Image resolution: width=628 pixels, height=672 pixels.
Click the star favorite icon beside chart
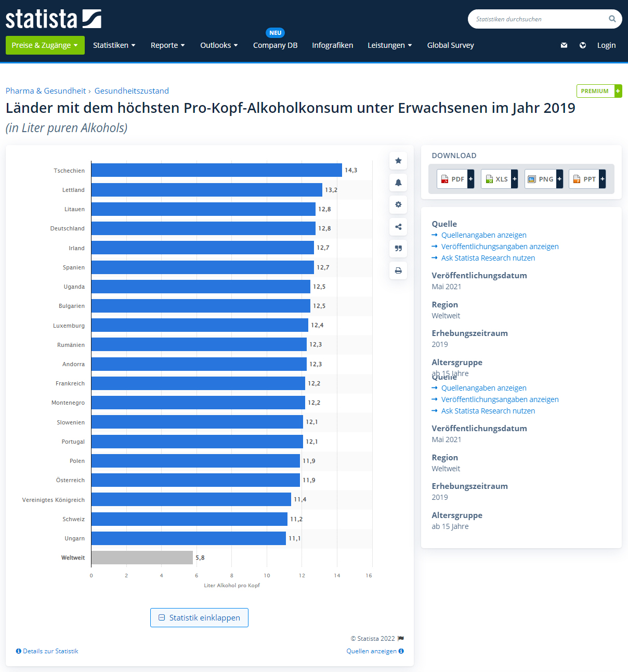pos(398,161)
